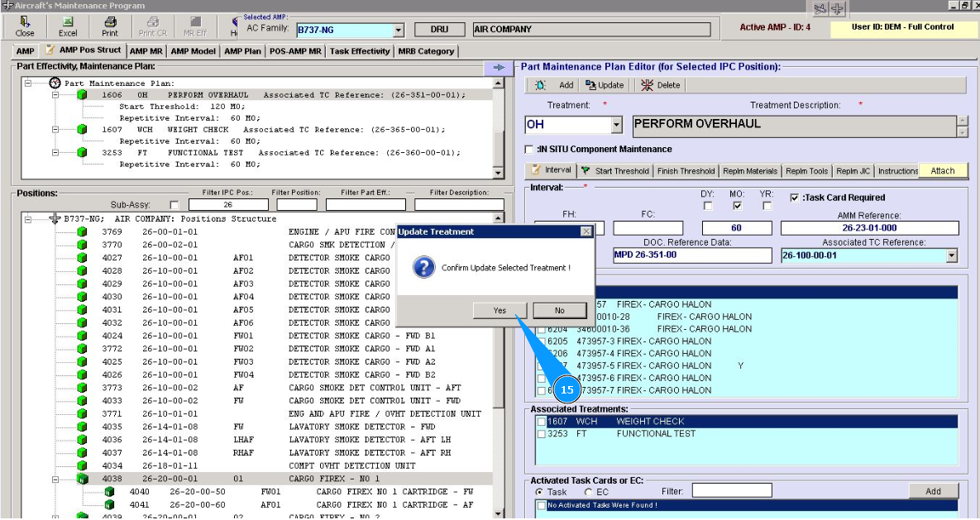Select the EC radio button

click(589, 492)
